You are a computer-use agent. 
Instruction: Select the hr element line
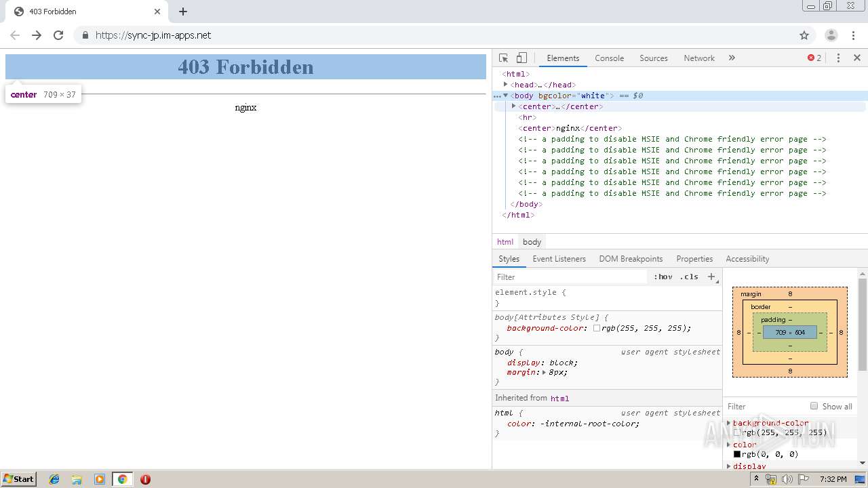[x=527, y=117]
